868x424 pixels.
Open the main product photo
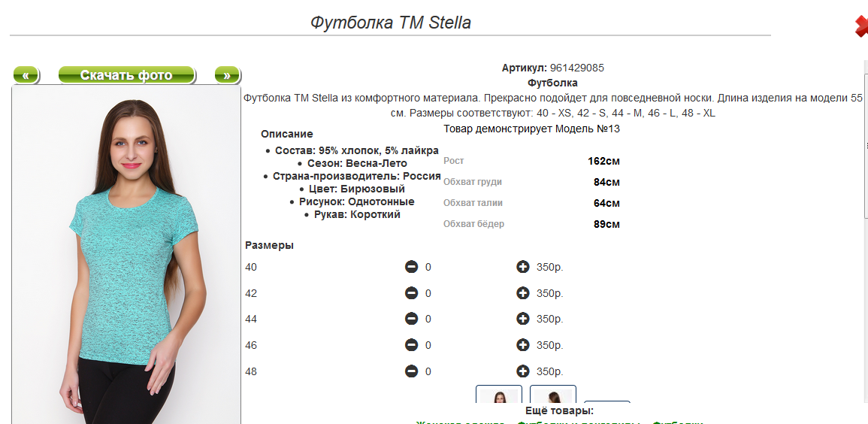[126, 255]
